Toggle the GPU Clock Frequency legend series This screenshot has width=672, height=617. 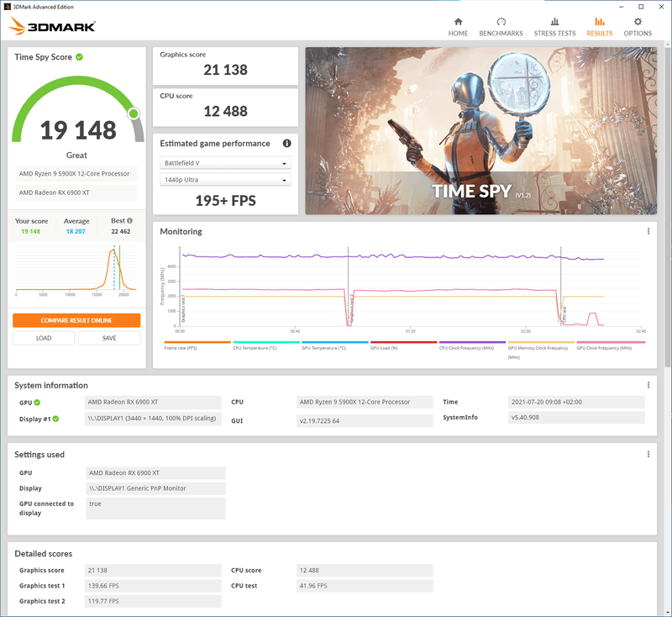pos(611,346)
